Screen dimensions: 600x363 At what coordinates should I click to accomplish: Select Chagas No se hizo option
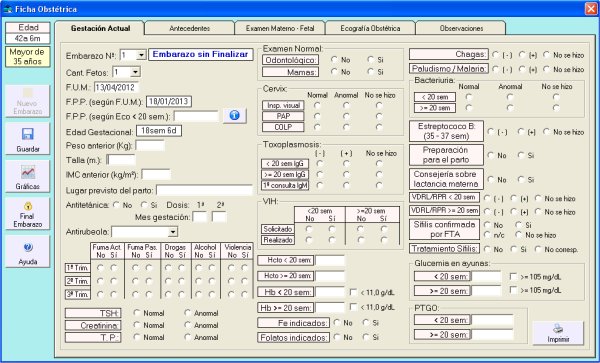(546, 55)
